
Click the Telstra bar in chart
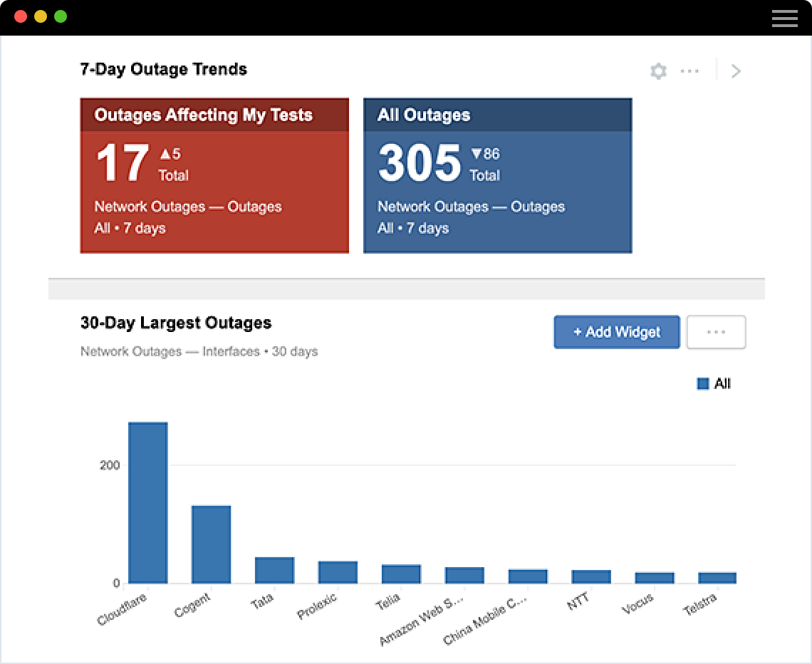717,578
